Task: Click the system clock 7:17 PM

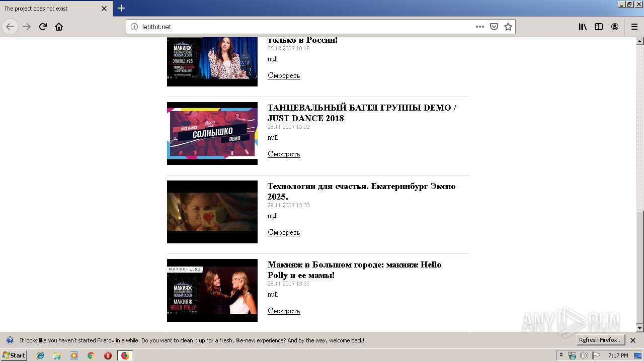Action: point(618,355)
